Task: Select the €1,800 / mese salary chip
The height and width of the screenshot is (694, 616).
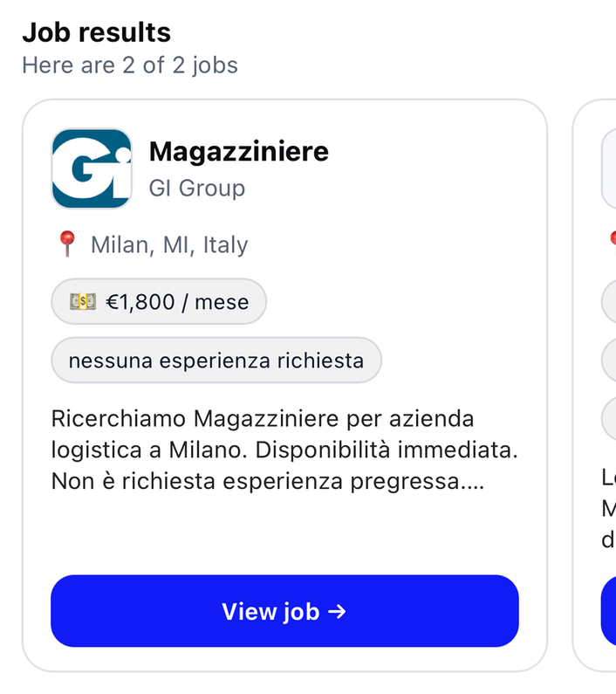Action: coord(159,302)
